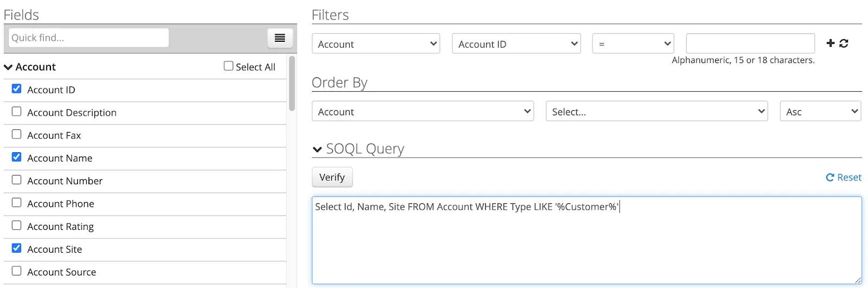Uncheck the Account Name field

pyautogui.click(x=17, y=157)
